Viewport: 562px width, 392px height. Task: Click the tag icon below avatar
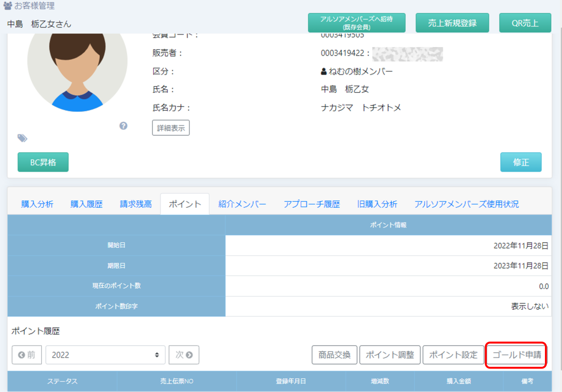(x=23, y=138)
